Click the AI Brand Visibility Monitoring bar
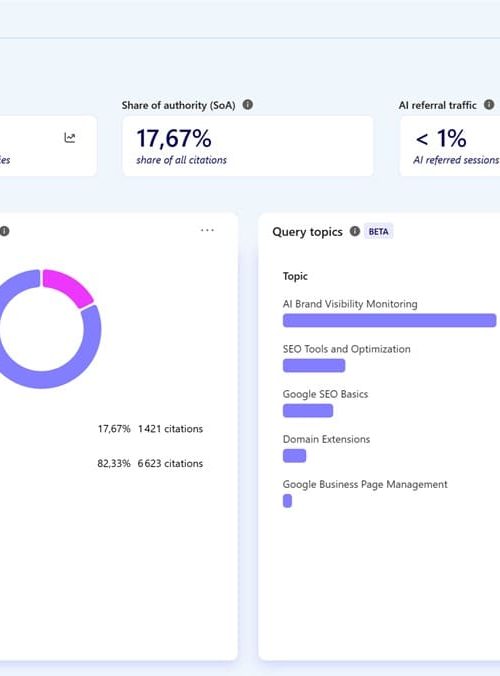Viewport: 500px width, 676px height. coord(389,320)
